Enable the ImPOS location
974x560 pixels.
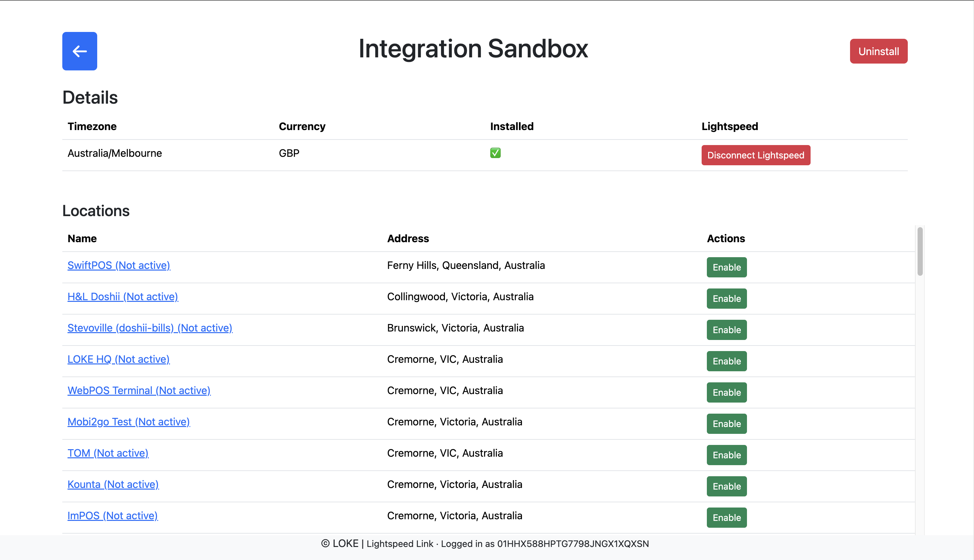[726, 517]
